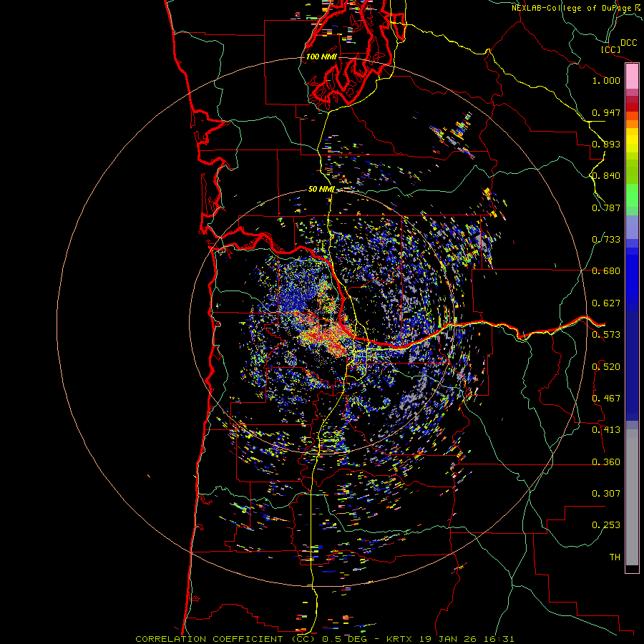Click the [CC] legend unit label
This screenshot has height=644, width=644.
point(611,49)
